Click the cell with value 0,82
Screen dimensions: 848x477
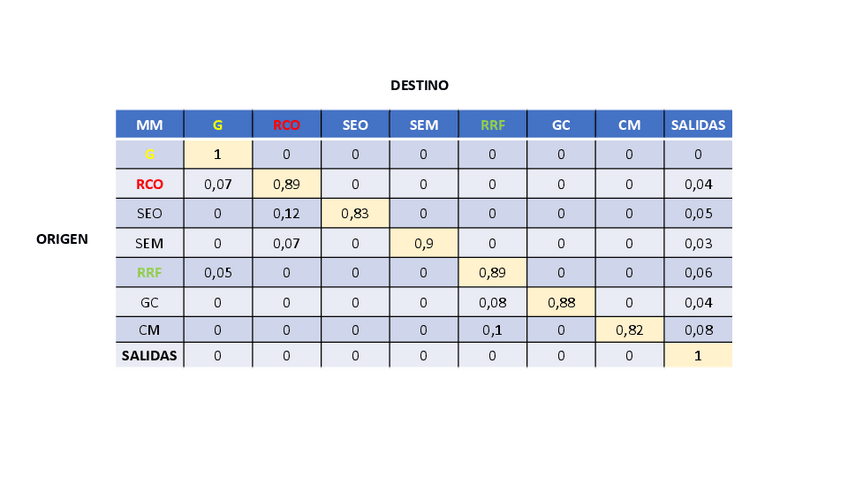click(629, 329)
